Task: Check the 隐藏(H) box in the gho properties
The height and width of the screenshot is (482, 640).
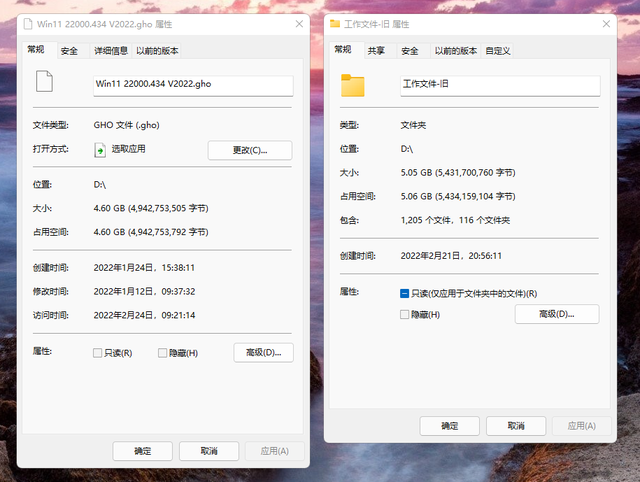Action: (162, 353)
